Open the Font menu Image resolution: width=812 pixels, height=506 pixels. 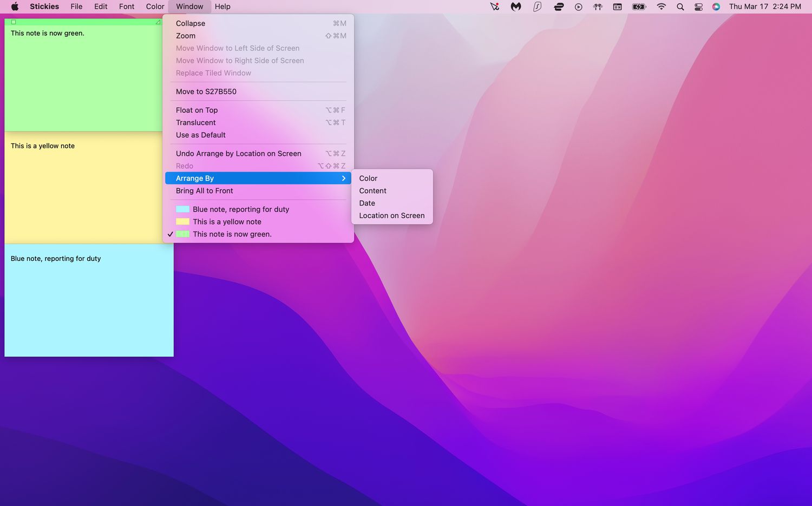coord(126,6)
